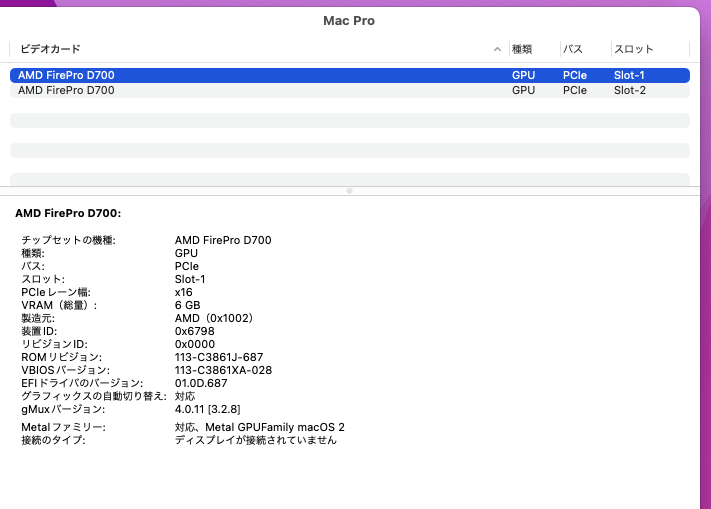Click the バス label in the details pane
Screen dimensions: 711x509
[33, 266]
